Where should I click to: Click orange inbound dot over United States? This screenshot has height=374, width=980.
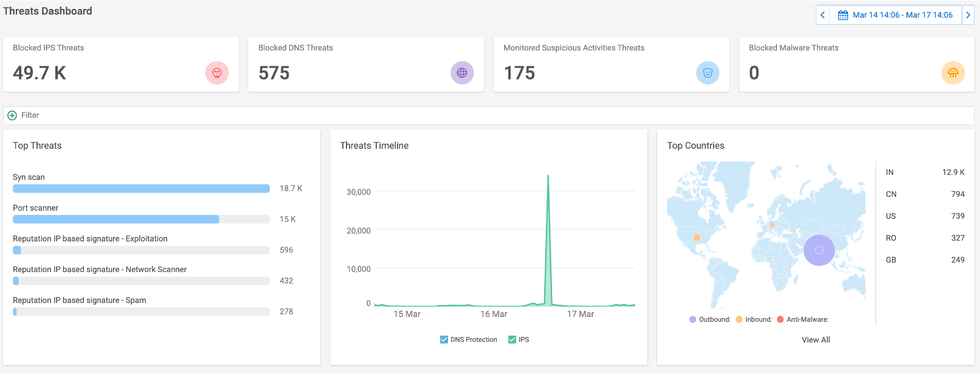point(697,237)
